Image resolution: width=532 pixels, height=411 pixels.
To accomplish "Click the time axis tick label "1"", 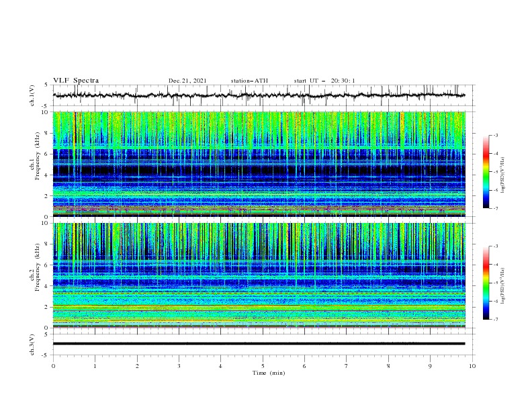I will click(95, 366).
